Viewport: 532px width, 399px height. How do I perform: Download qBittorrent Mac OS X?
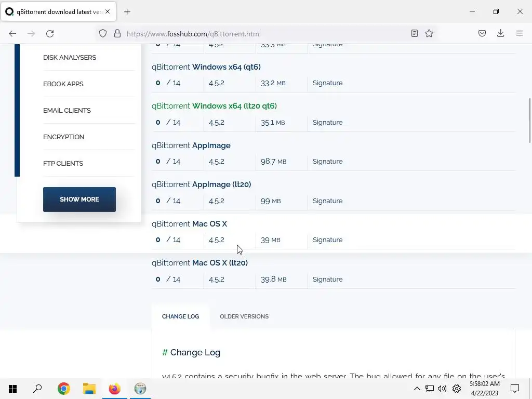tap(189, 223)
